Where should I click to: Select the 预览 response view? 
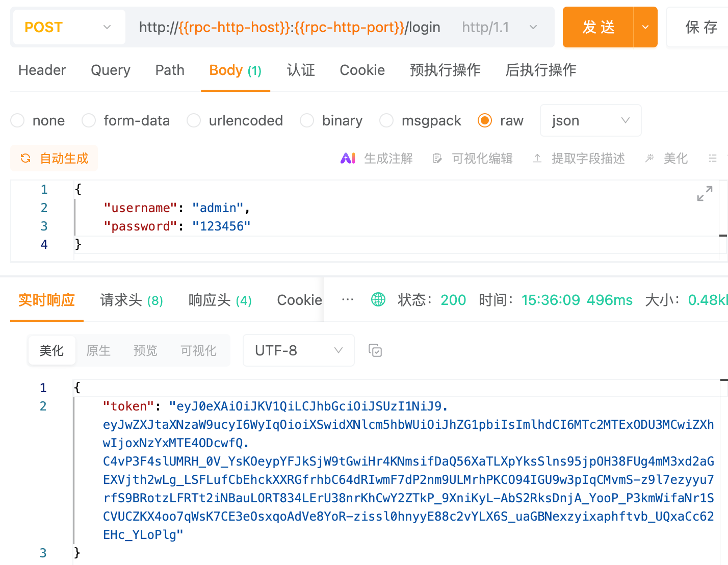pos(145,350)
